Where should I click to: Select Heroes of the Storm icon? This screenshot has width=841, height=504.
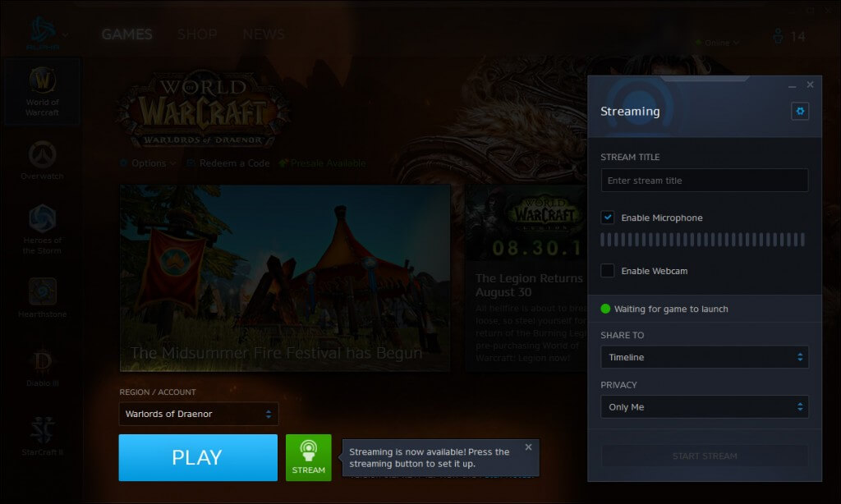[42, 227]
